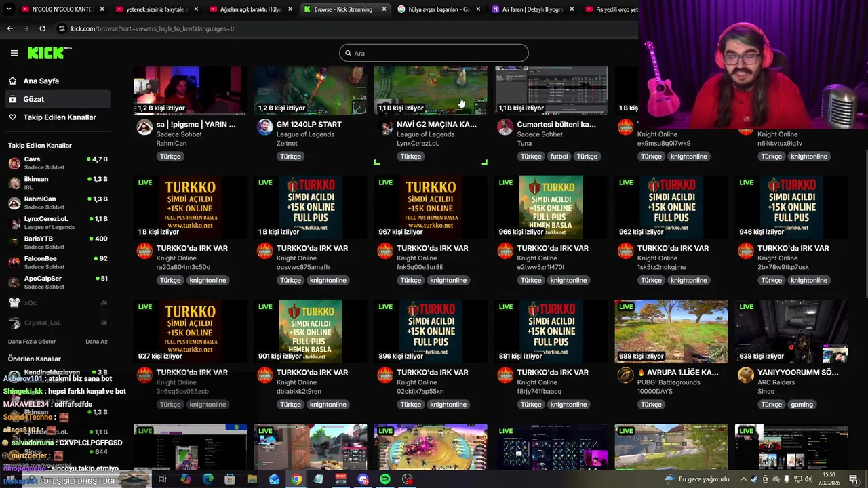
Task: Click LynxCerezLoL avatar on stream card
Action: [x=385, y=127]
